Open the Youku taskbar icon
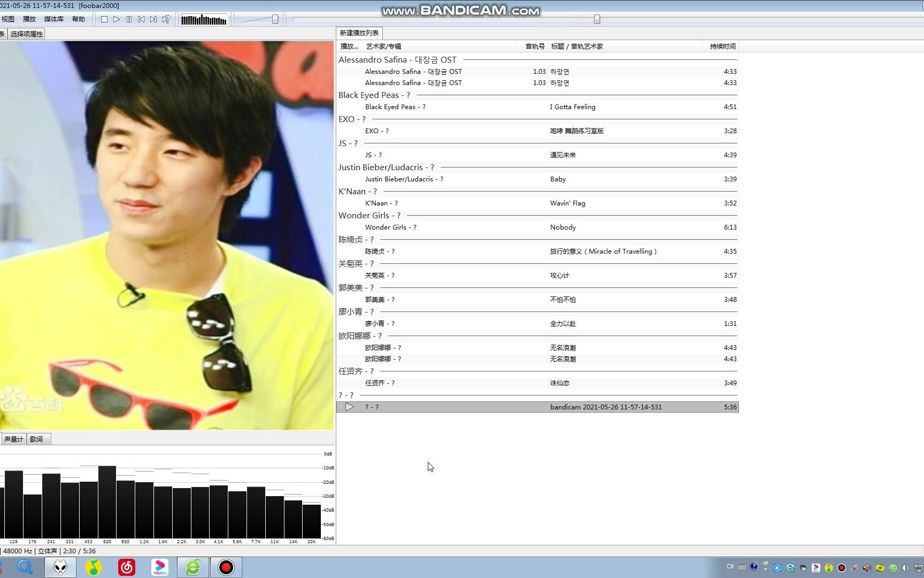Image resolution: width=924 pixels, height=578 pixels. (160, 567)
